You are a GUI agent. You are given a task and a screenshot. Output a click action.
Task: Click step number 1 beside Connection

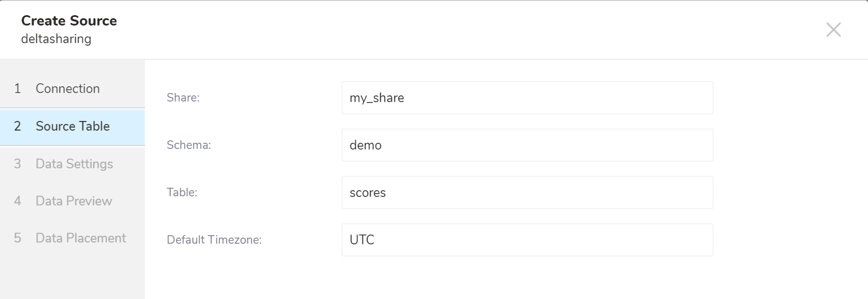click(18, 89)
